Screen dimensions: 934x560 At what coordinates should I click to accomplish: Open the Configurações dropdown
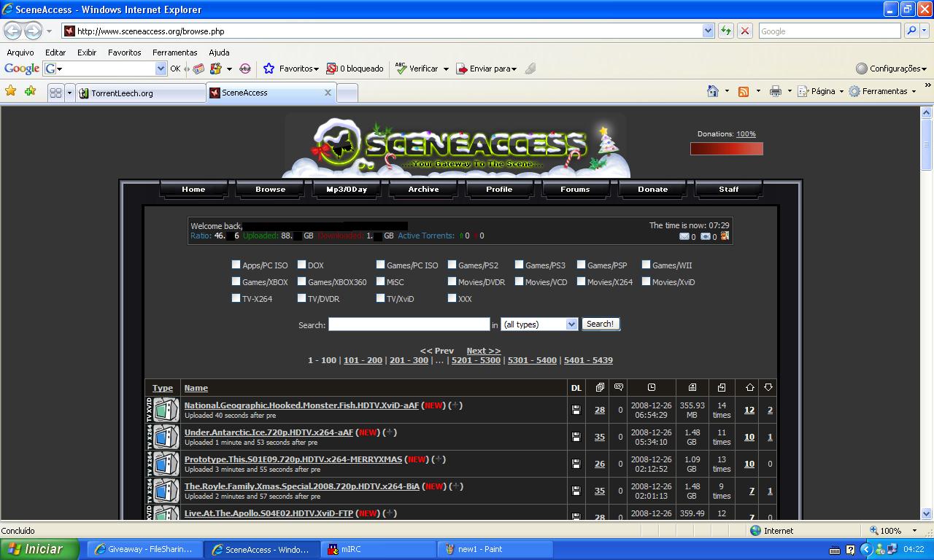coord(891,69)
